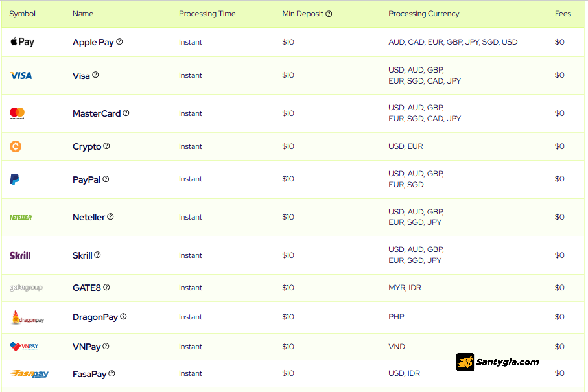Viewport: 588px width, 392px height.
Task: Select the GATE8 payment method name
Action: click(x=87, y=288)
